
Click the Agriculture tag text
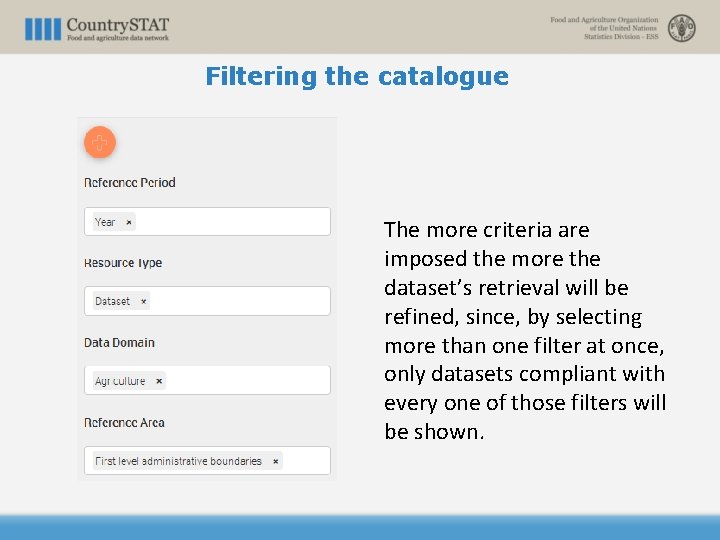click(x=120, y=381)
